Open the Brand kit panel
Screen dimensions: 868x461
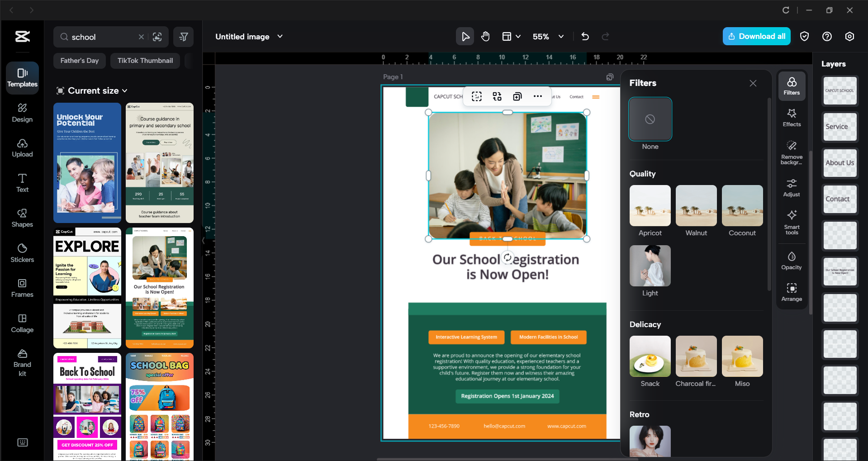click(22, 360)
